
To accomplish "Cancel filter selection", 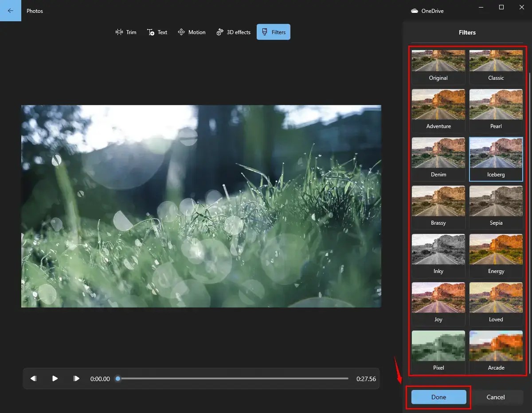I will pos(495,397).
